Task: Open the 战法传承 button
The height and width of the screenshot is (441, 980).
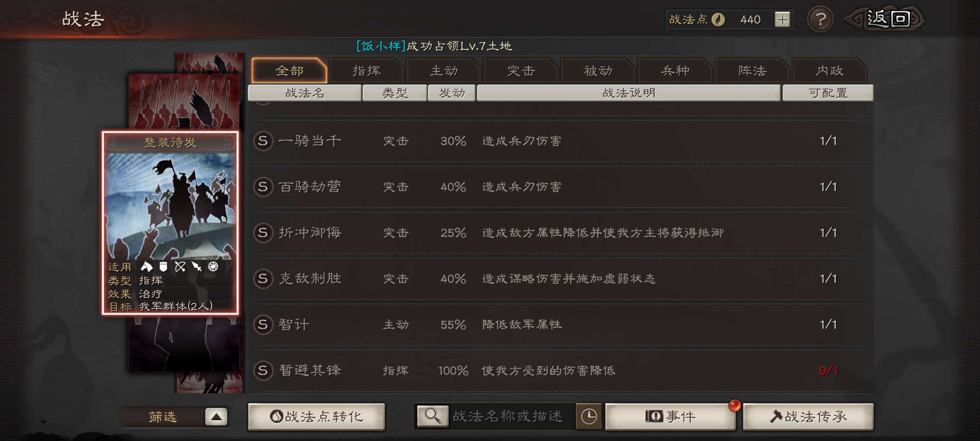Action: coord(808,416)
